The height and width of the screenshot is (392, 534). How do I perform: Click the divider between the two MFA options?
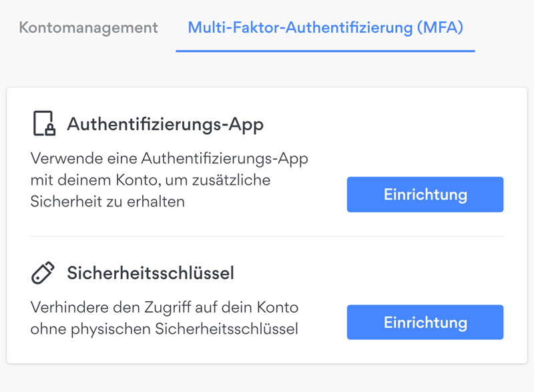pyautogui.click(x=267, y=236)
